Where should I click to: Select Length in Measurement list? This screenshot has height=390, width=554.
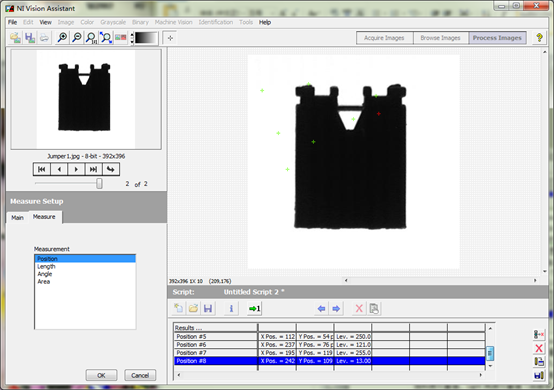(85, 266)
